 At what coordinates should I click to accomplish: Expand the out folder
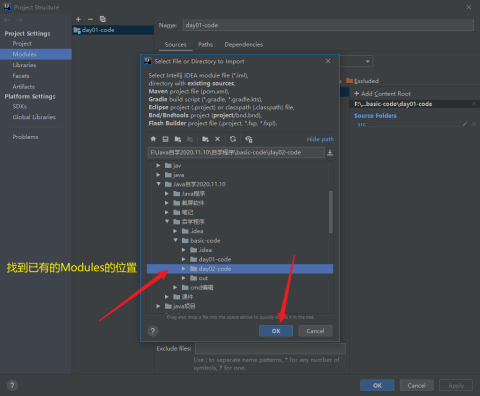183,278
